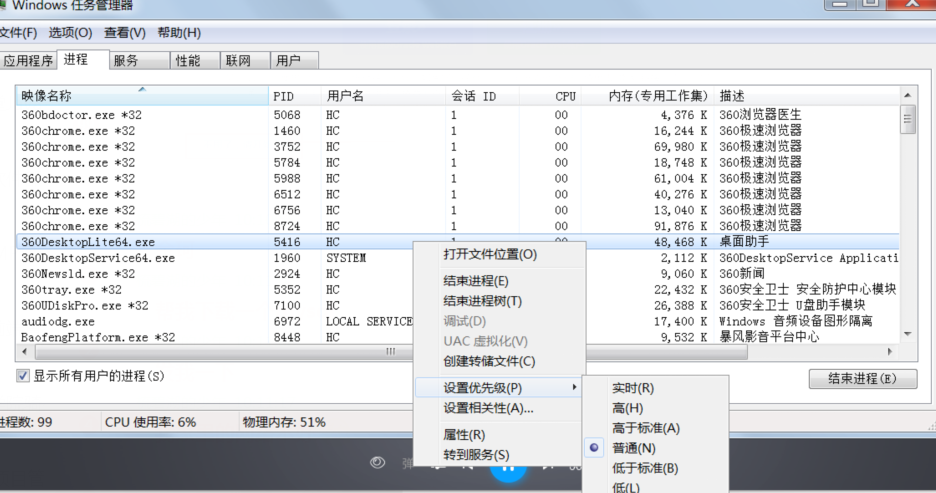Sort by 描述 column header

tap(806, 95)
